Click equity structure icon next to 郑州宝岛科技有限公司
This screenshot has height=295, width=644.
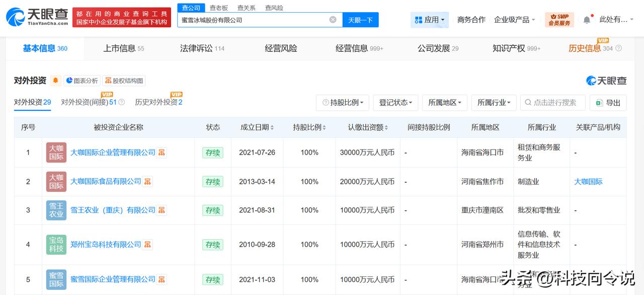point(147,245)
